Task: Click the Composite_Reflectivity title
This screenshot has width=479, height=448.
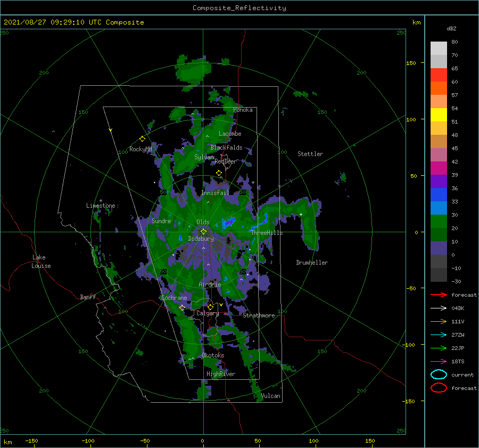Action: point(240,8)
